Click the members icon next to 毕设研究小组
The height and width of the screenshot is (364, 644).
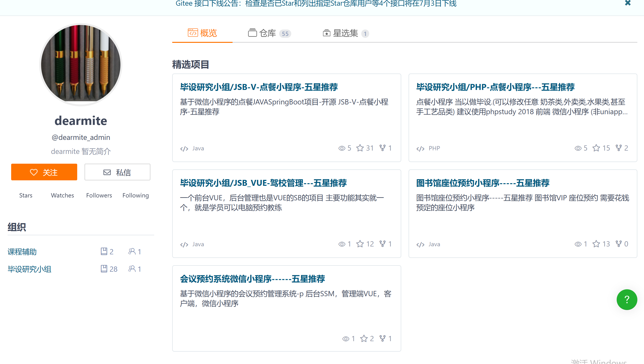pos(132,269)
